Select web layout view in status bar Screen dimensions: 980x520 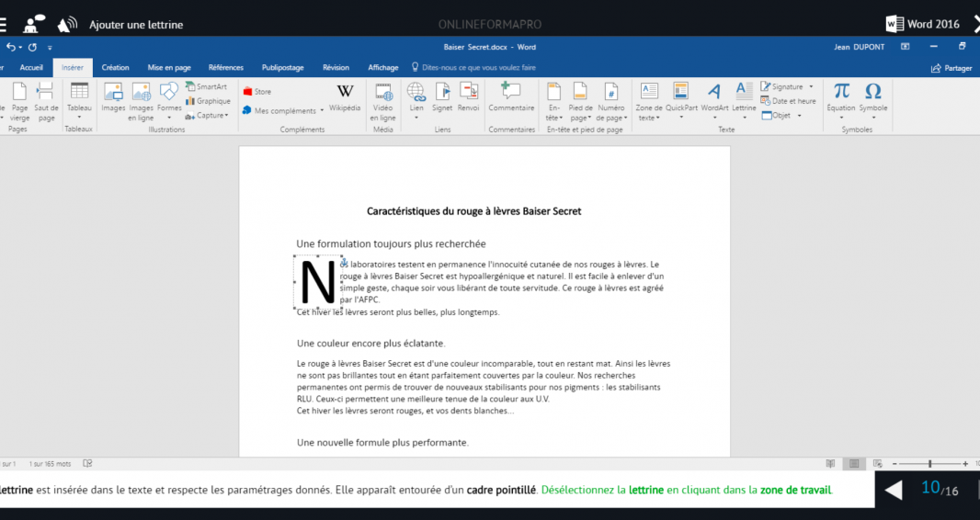tap(878, 464)
